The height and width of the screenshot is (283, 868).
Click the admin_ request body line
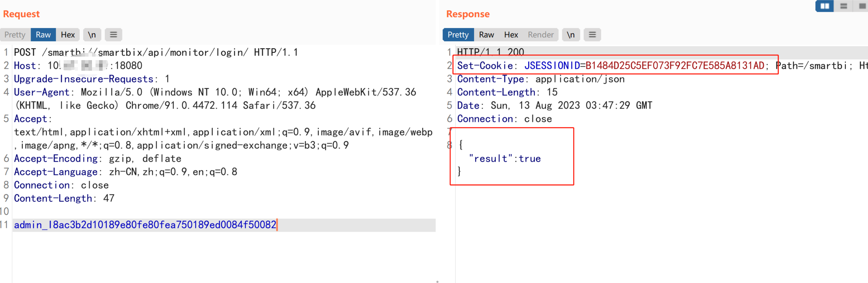[x=145, y=225]
